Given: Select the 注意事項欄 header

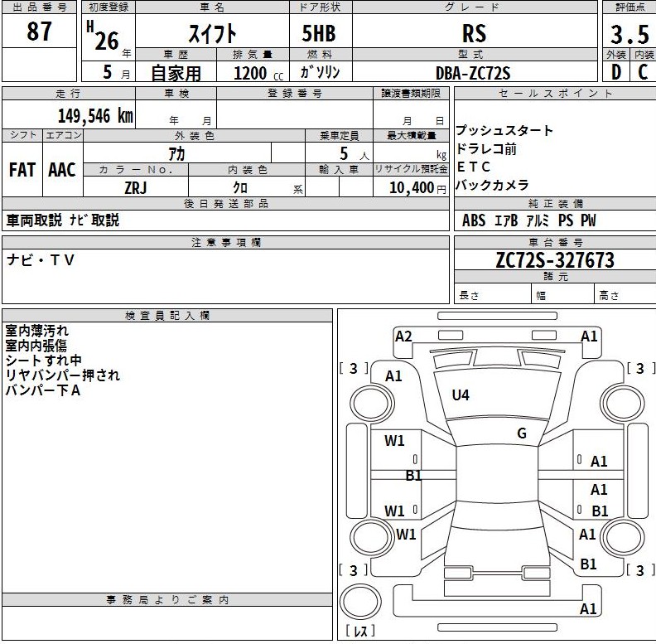Looking at the screenshot, I should coord(226,243).
